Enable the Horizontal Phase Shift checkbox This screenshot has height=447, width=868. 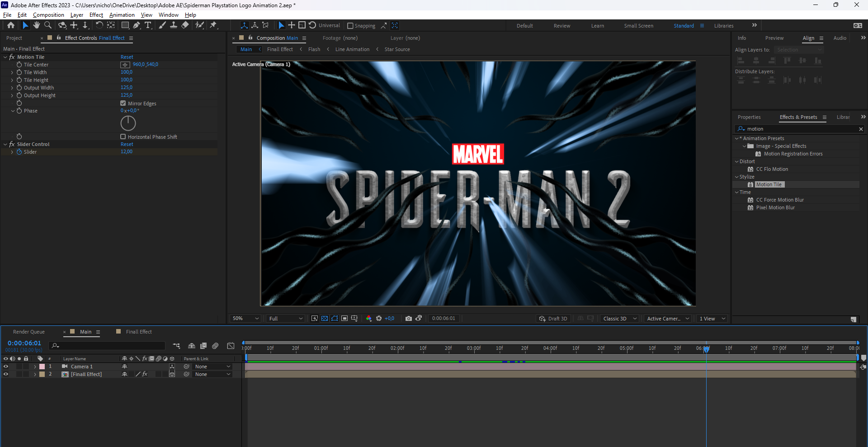[123, 136]
